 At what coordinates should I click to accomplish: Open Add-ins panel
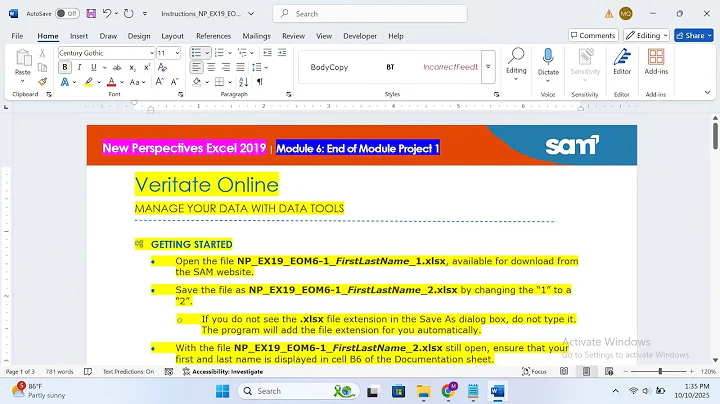click(656, 62)
